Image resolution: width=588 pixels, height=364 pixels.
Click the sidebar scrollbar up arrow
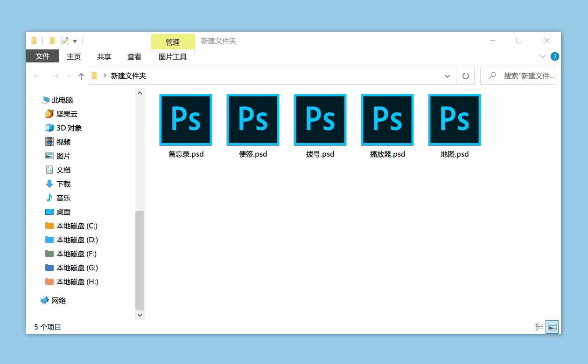coord(140,93)
